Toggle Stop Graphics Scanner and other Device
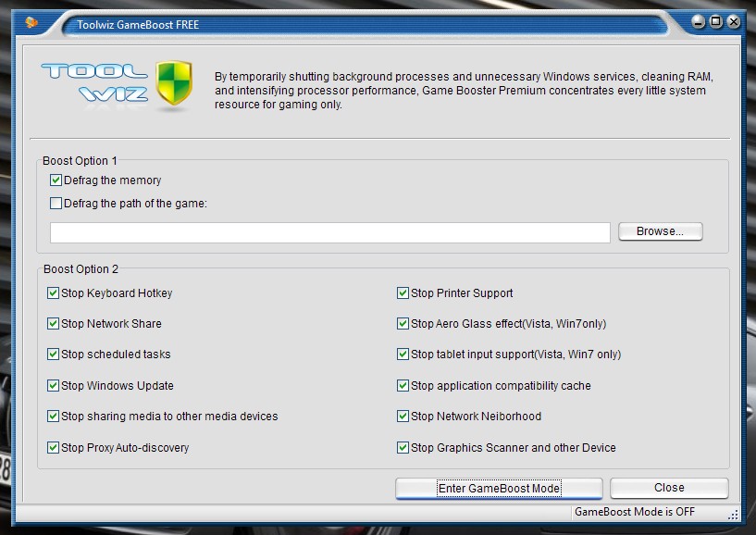This screenshot has height=535, width=756. click(403, 448)
